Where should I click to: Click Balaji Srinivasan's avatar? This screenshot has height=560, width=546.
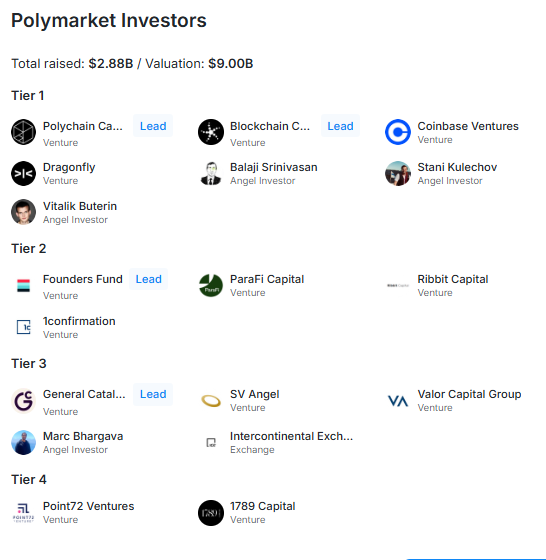point(211,174)
